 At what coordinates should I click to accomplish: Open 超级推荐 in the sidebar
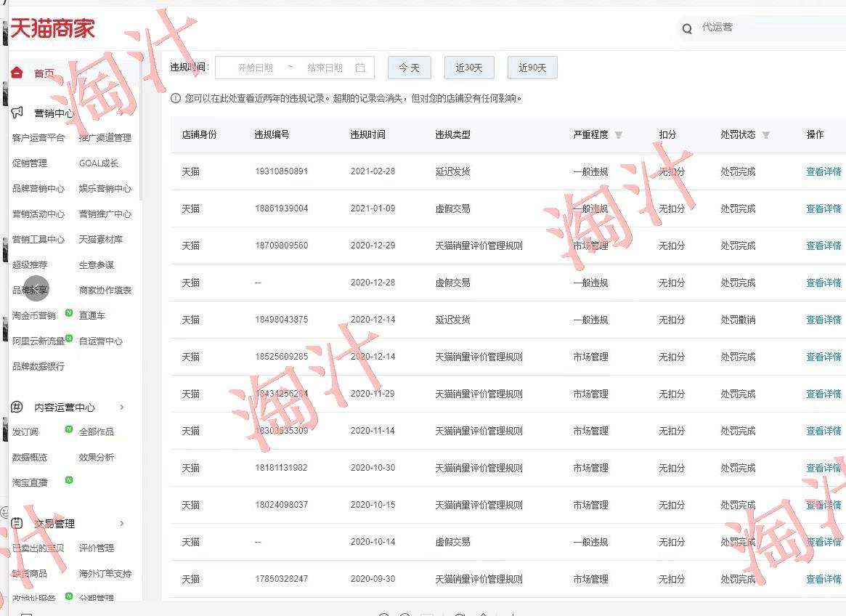click(30, 264)
